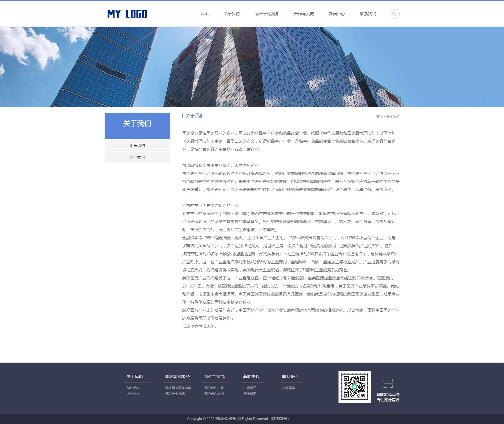Click footer link 部分合作企业
Viewport: 504px width, 424px height.
coord(214,388)
